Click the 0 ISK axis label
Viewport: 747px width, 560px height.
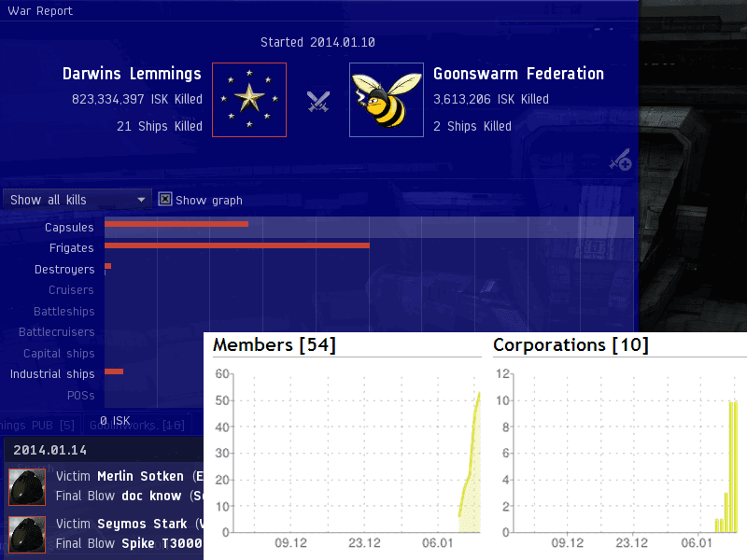pos(115,421)
